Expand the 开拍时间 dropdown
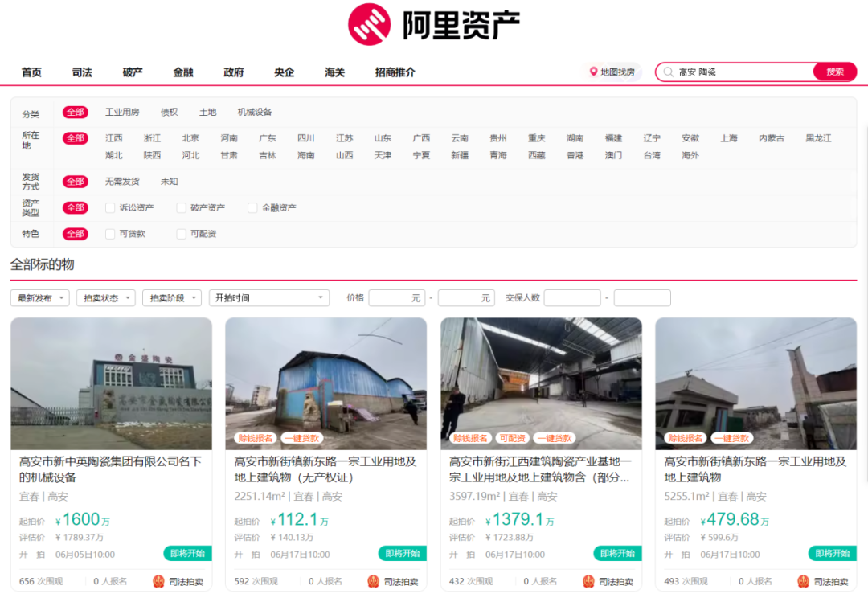The image size is (868, 602). [269, 297]
